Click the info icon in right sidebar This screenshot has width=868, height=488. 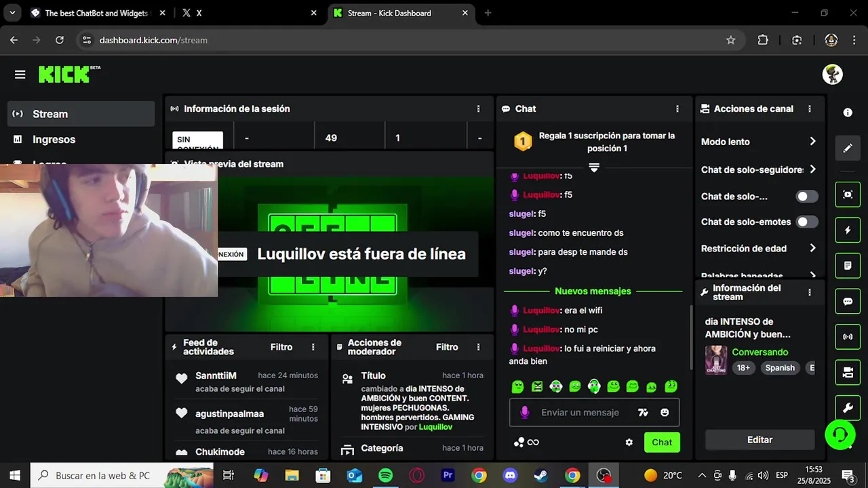point(848,113)
